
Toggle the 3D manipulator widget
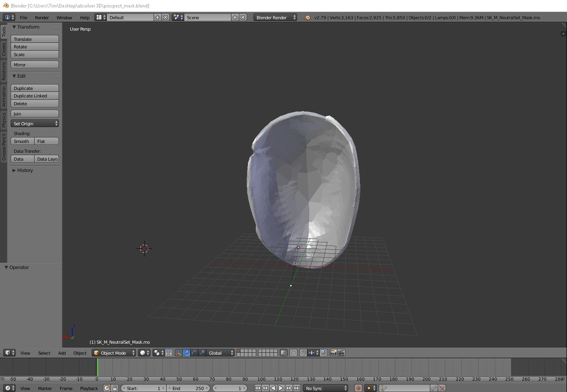click(178, 353)
